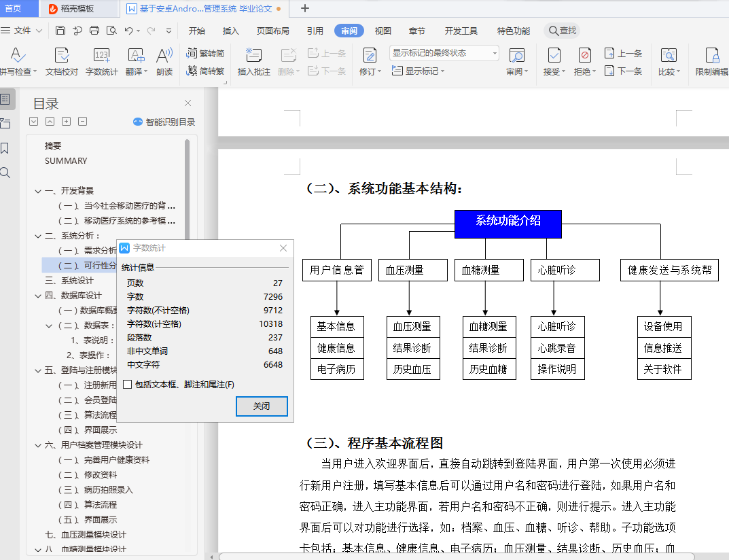Image resolution: width=729 pixels, height=560 pixels.
Task: Accept the change
Action: click(x=554, y=61)
